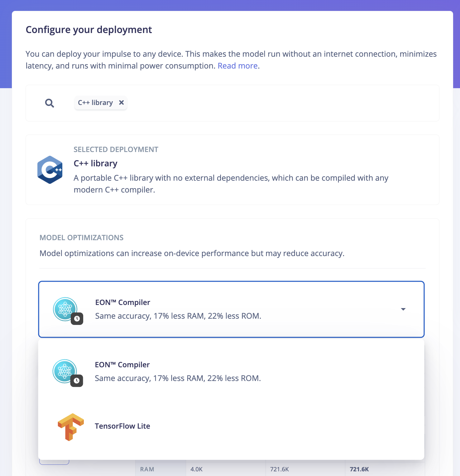Click the RAM row header cell

(147, 469)
